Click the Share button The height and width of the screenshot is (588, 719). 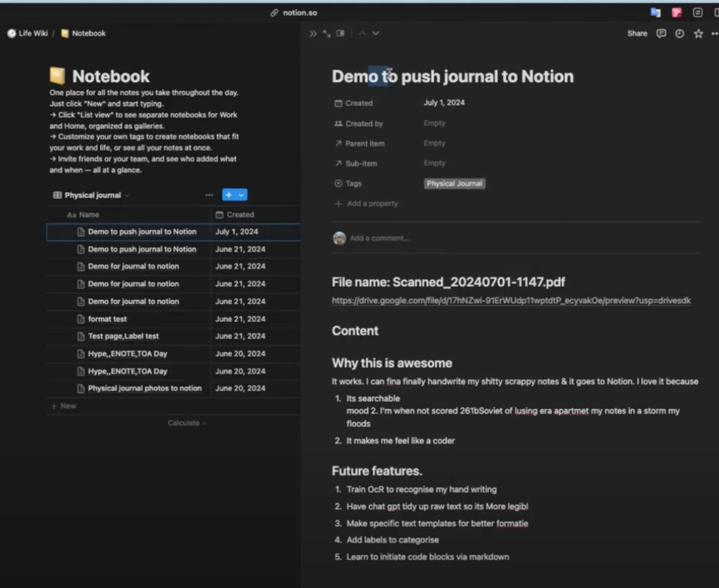[637, 33]
